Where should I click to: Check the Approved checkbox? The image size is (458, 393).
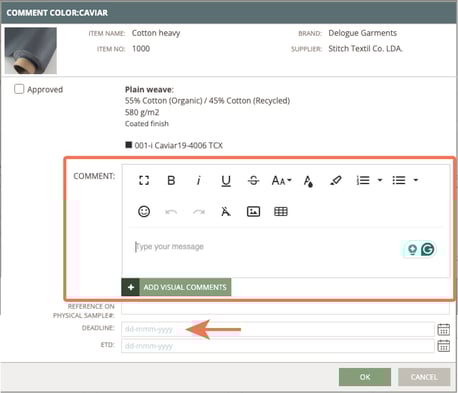19,89
